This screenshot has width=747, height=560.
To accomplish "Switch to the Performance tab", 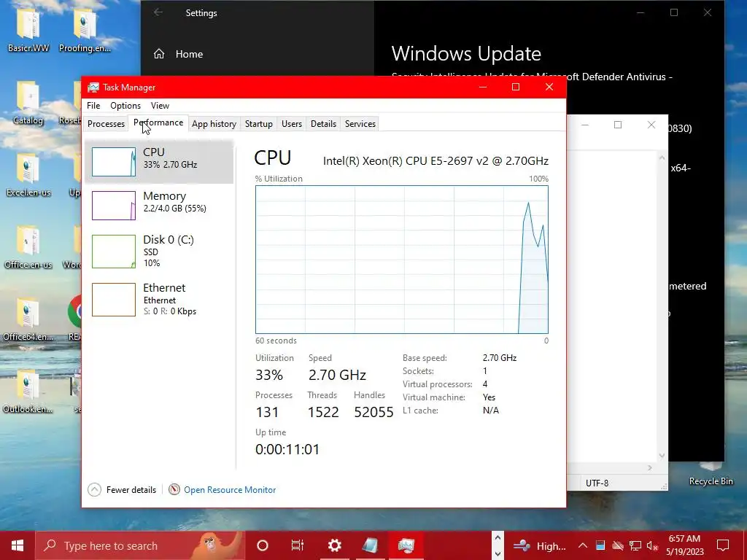I will (x=158, y=122).
